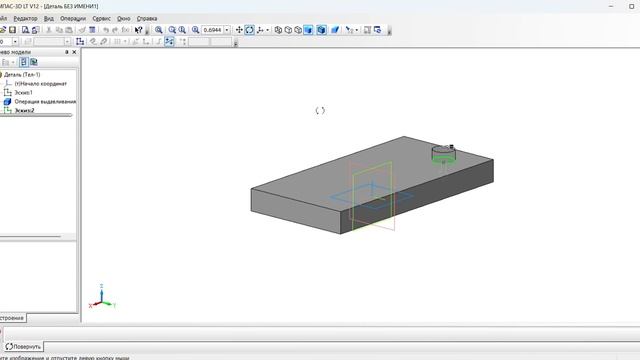The width and height of the screenshot is (640, 360).
Task: Toggle model tree structure display button
Action: tap(24, 62)
